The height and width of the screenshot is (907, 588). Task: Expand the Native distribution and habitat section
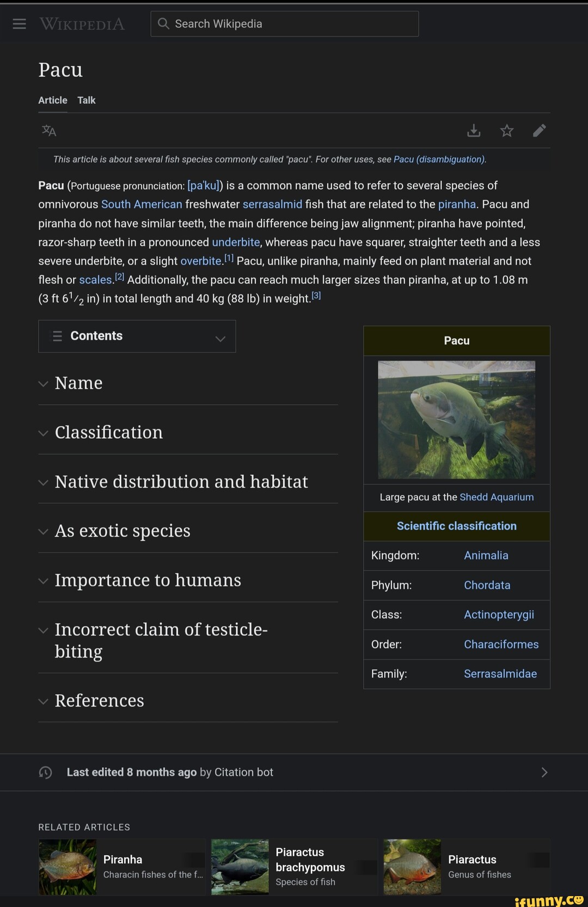click(181, 482)
